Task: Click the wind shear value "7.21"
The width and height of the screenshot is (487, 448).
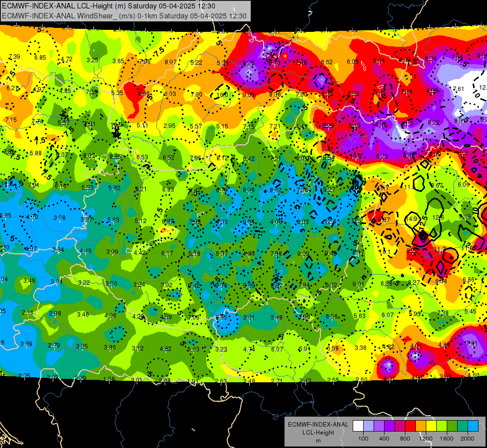Action: coord(275,126)
